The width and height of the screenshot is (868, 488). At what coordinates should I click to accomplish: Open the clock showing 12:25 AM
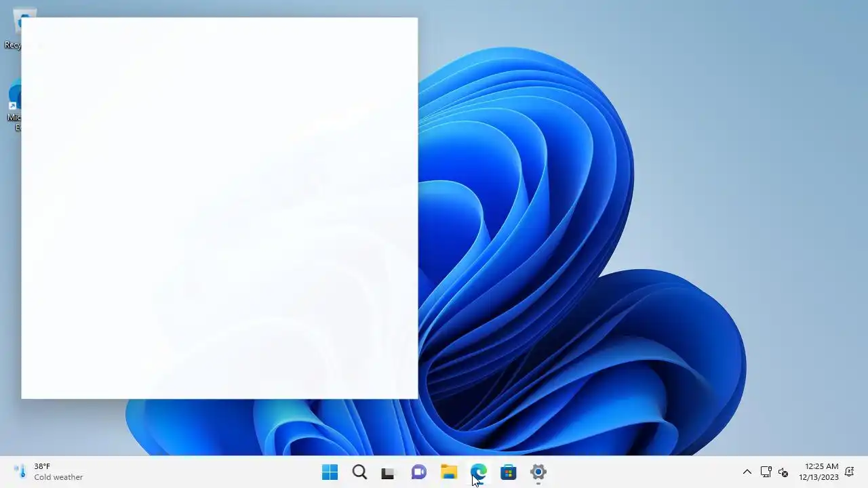tap(818, 472)
